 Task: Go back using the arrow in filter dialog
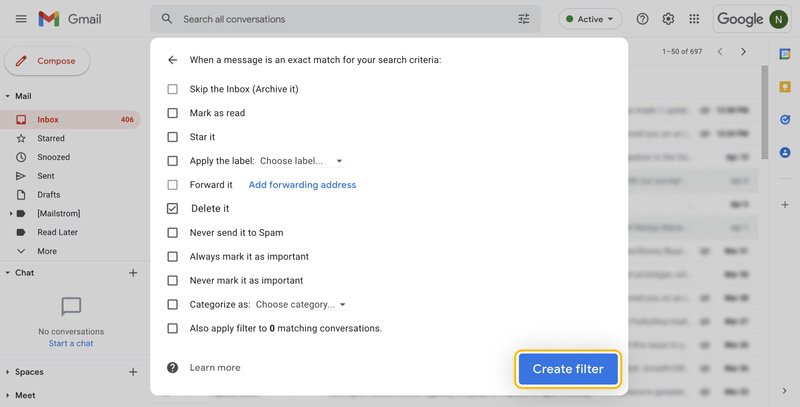pyautogui.click(x=172, y=60)
